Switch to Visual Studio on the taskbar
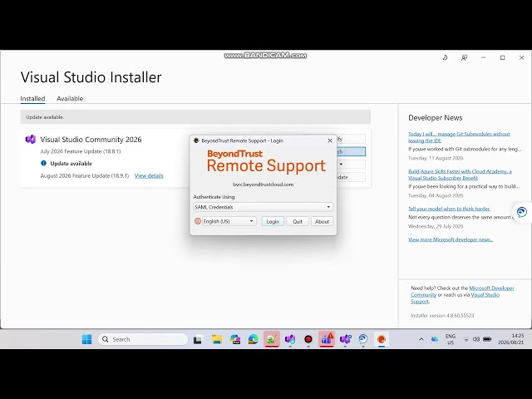 (x=290, y=339)
